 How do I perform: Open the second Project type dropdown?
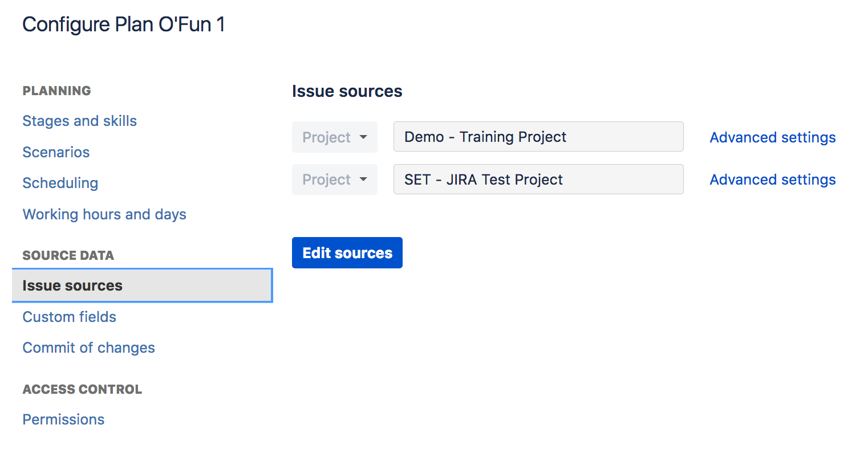click(x=334, y=179)
